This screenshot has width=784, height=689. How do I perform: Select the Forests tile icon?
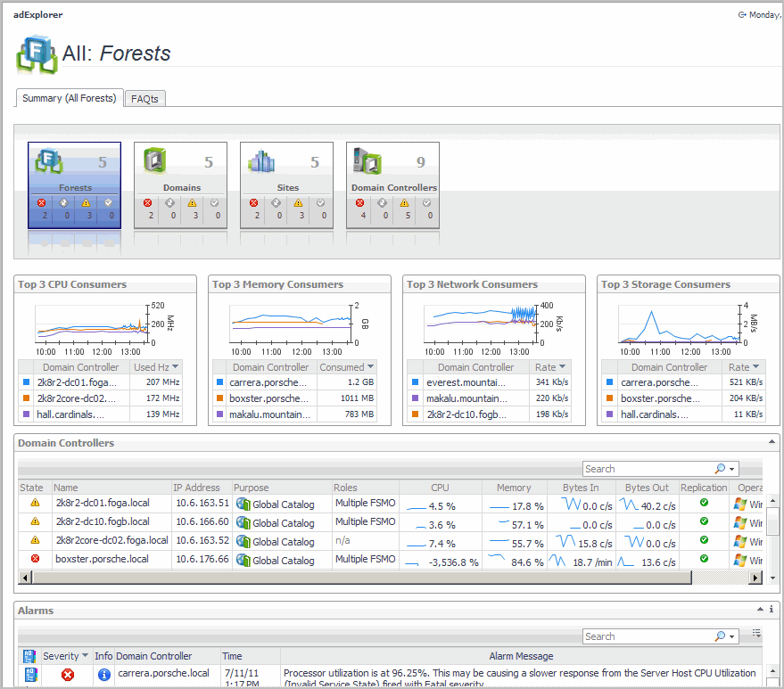[50, 161]
